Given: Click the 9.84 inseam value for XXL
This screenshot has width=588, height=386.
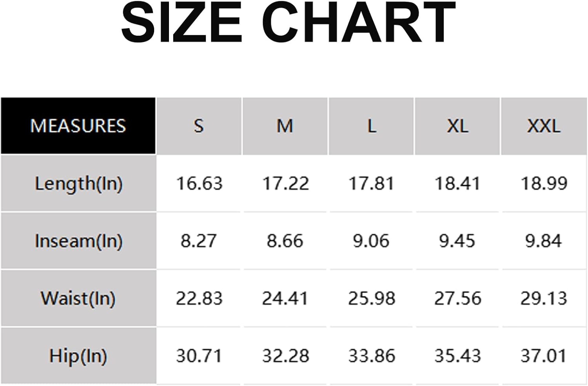Looking at the screenshot, I should tap(543, 241).
